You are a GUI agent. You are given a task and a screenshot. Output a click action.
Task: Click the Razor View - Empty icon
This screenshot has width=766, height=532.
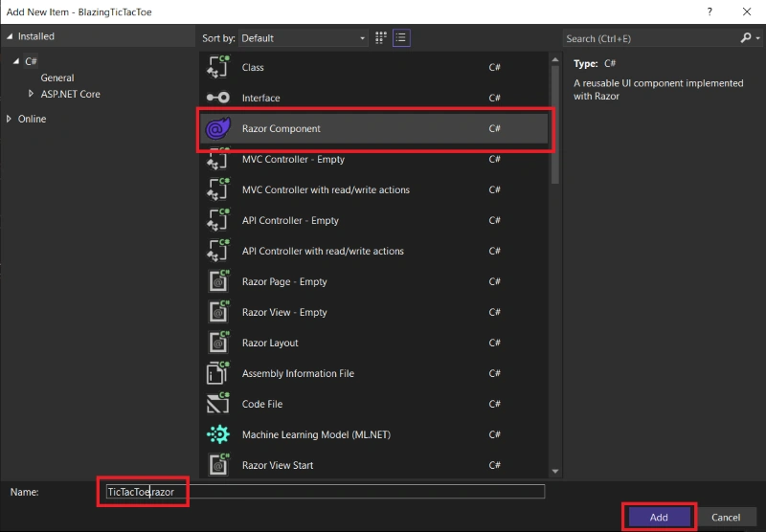pyautogui.click(x=218, y=312)
